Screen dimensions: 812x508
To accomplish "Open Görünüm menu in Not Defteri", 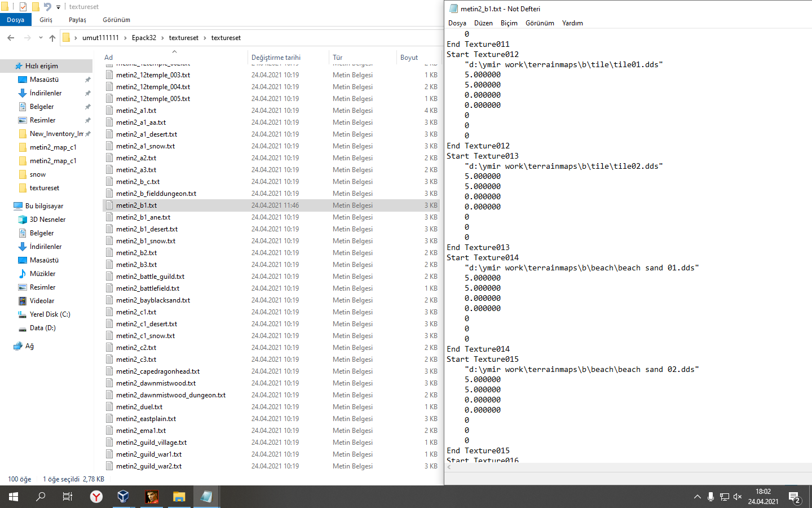I will [x=540, y=23].
